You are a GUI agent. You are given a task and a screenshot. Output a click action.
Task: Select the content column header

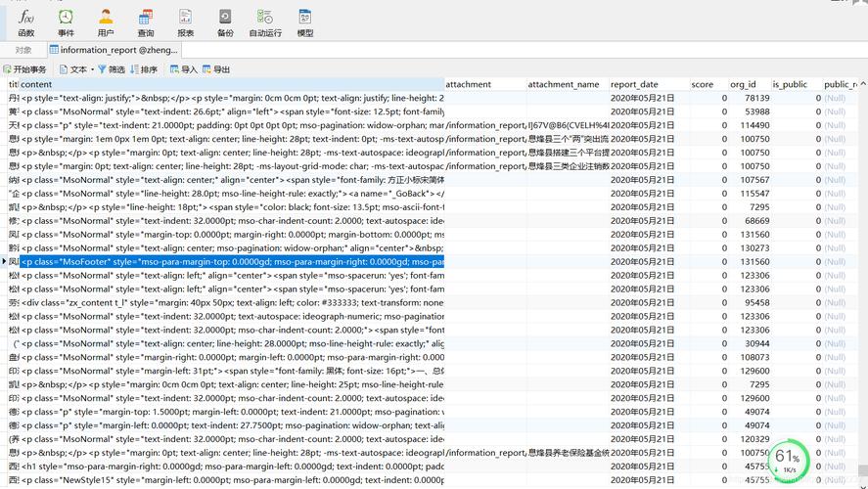pyautogui.click(x=232, y=84)
